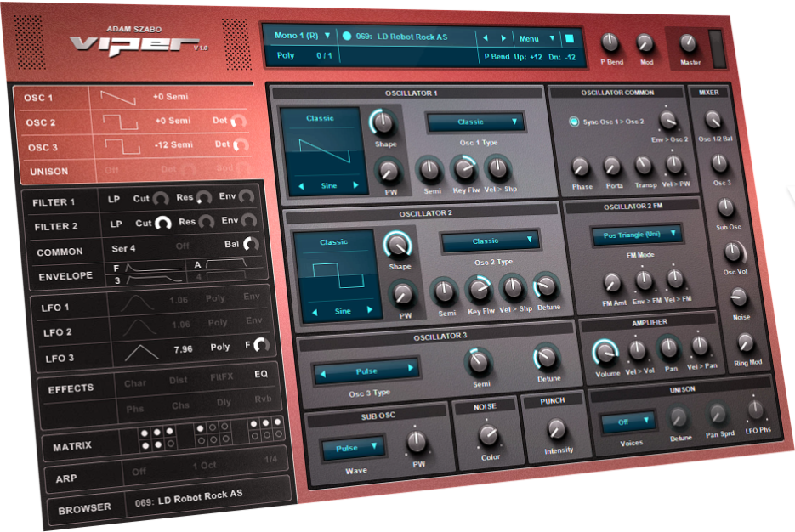Screen dimensions: 795x532
Task: Open the Unison Voices Off dropdown
Action: point(627,422)
